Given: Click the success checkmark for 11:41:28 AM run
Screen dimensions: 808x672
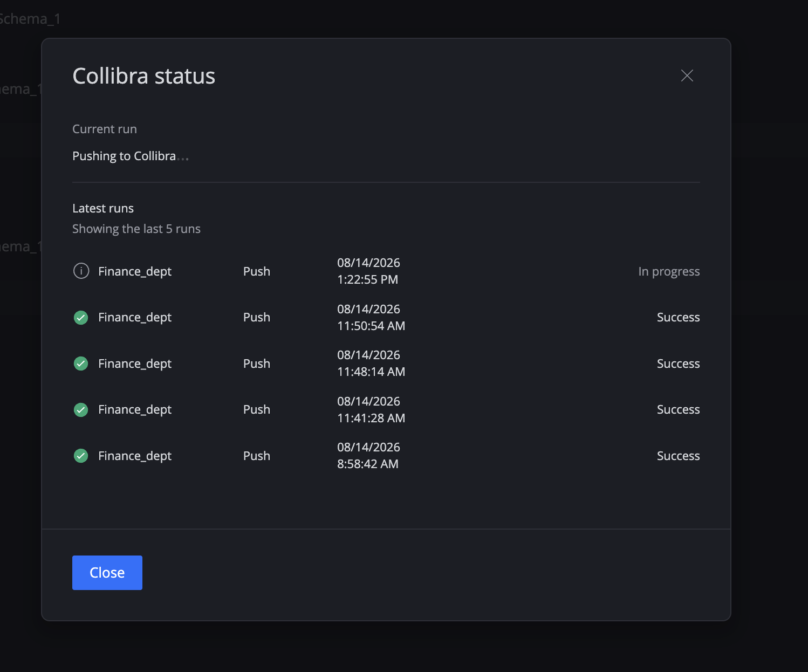Looking at the screenshot, I should coord(81,410).
